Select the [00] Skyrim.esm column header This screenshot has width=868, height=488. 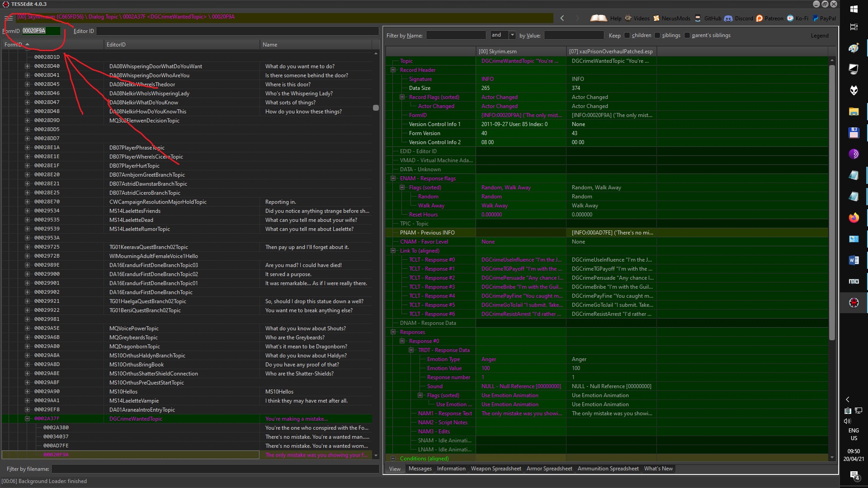pos(521,52)
